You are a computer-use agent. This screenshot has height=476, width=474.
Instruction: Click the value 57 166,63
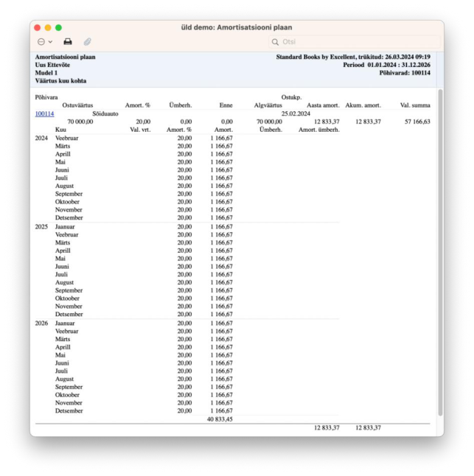[417, 122]
